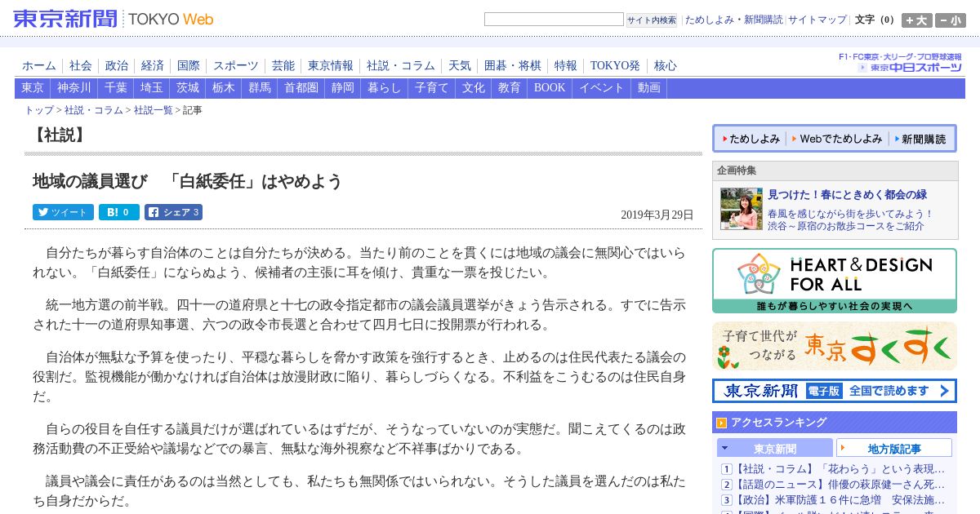The height and width of the screenshot is (514, 980).
Task: Open the 核心 section
Action: tap(666, 66)
